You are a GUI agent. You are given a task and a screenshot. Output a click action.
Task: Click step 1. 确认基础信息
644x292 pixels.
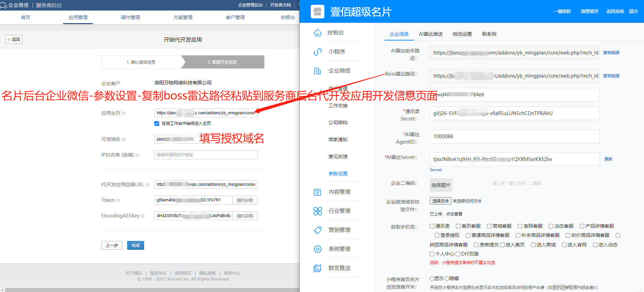pyautogui.click(x=141, y=62)
